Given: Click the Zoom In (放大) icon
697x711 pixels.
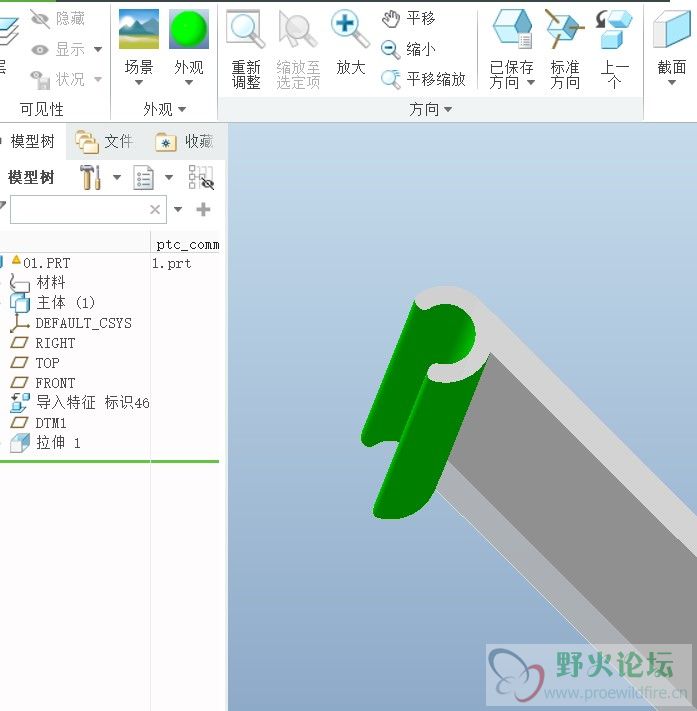Looking at the screenshot, I should pyautogui.click(x=350, y=29).
